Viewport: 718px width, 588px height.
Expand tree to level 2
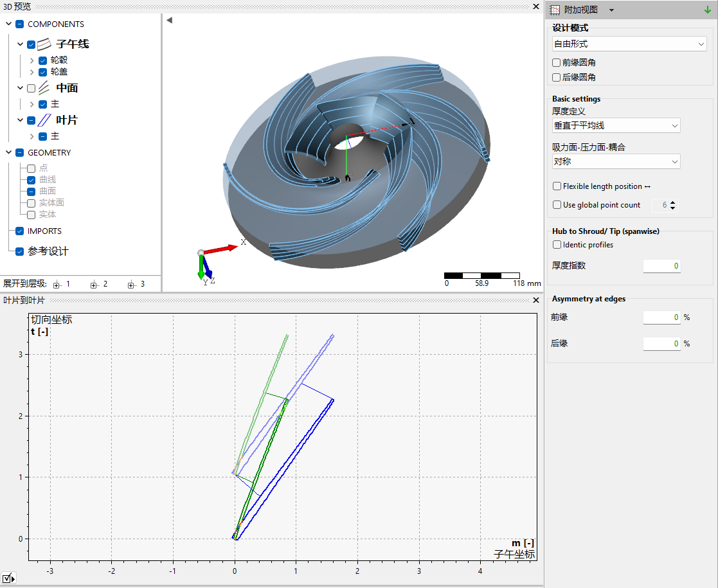[98, 284]
